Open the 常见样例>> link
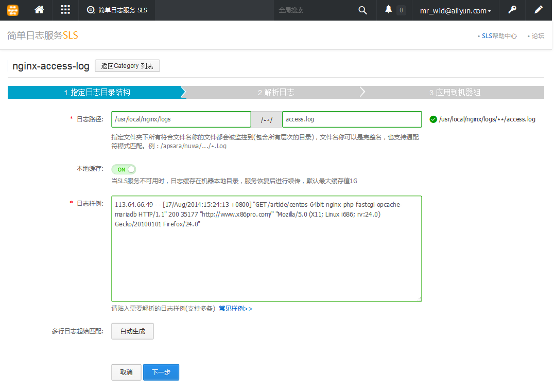Screen dimensions: 555x392 (236, 309)
